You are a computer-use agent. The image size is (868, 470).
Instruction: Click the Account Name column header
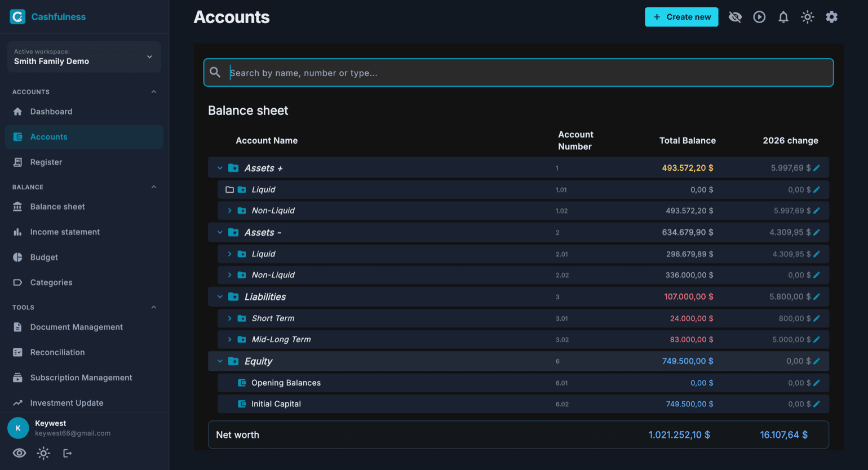coord(267,141)
